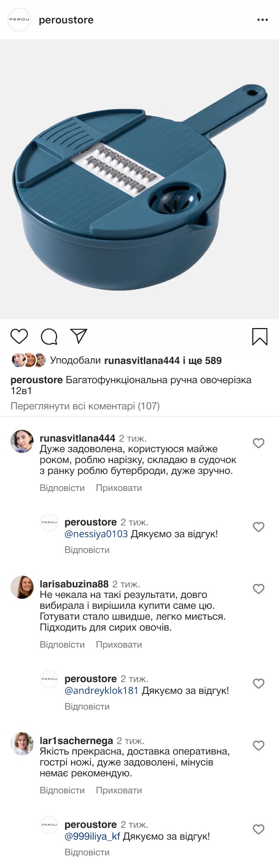The height and width of the screenshot is (868, 279).
Task: Click 'Приховати' under larisabuzina88's comment
Action: pos(119,645)
